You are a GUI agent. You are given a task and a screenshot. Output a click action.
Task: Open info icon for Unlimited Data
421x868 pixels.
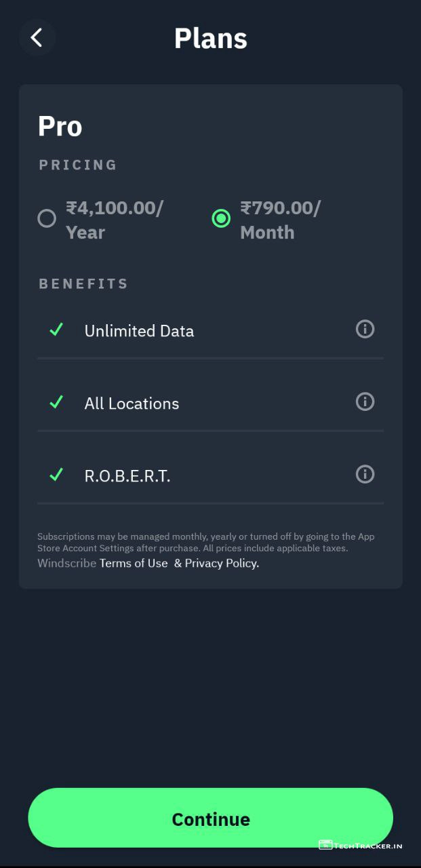click(365, 330)
